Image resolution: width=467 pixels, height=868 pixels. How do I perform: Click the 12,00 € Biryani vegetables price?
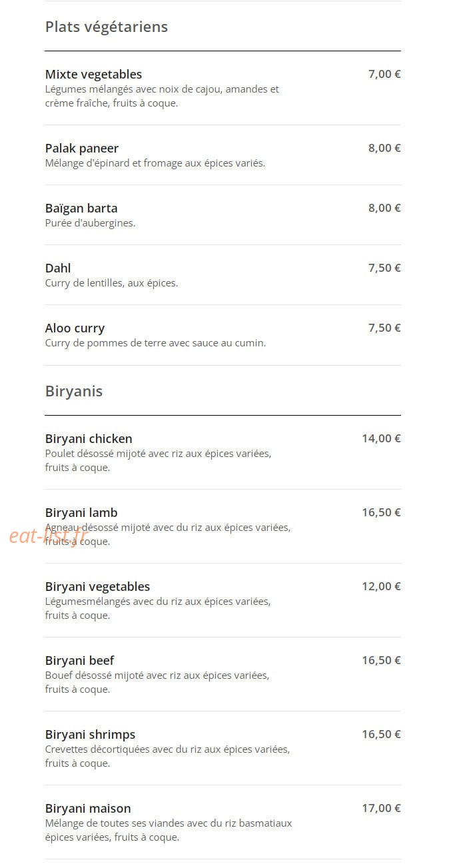tap(381, 586)
